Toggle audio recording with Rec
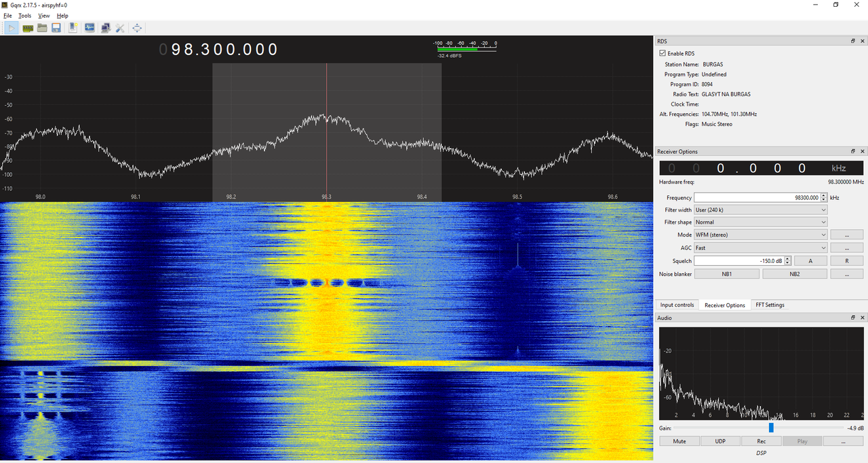Image resolution: width=868 pixels, height=463 pixels. click(761, 441)
